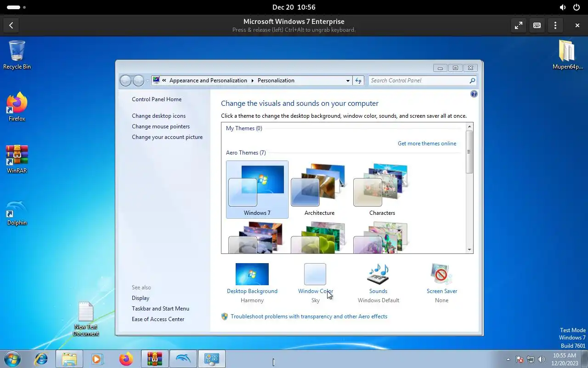Launch Internet Explorer from the taskbar
The height and width of the screenshot is (368, 588).
pos(41,359)
